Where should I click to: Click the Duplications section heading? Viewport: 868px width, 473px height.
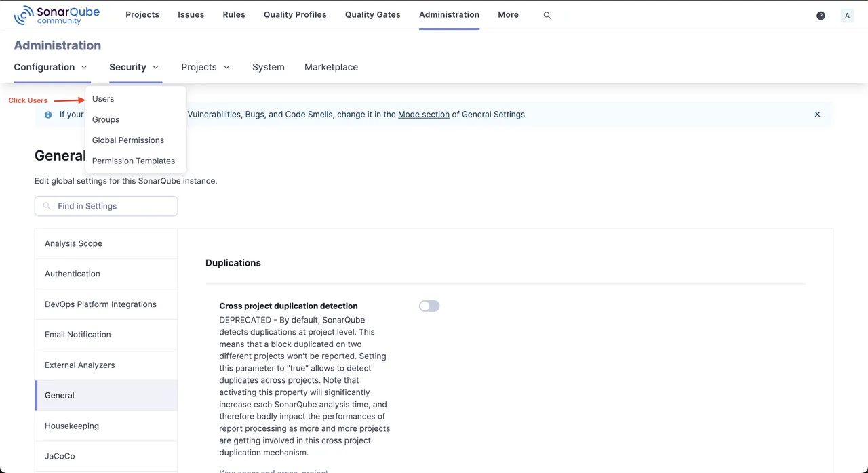(x=233, y=263)
